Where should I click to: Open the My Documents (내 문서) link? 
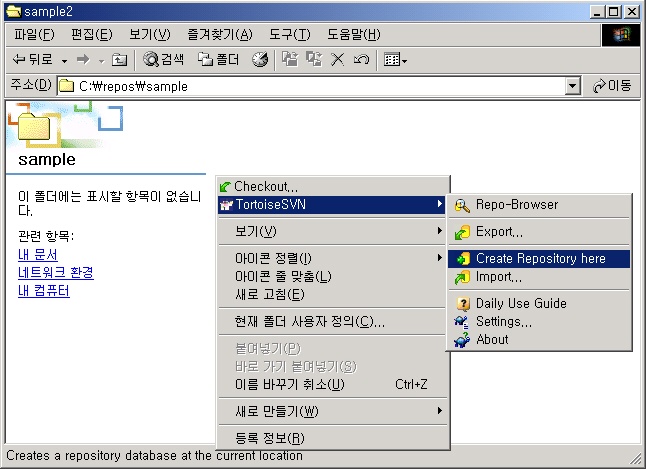pyautogui.click(x=38, y=255)
